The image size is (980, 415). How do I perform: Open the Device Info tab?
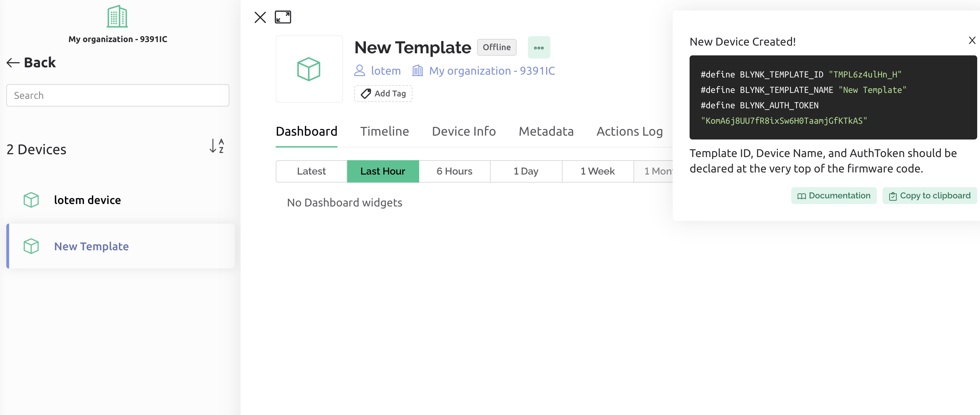click(x=464, y=131)
